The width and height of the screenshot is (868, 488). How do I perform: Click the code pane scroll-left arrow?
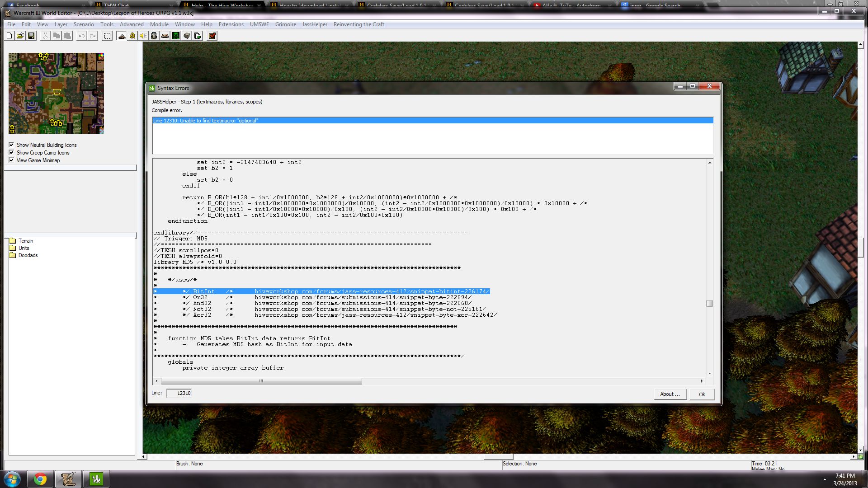pos(157,381)
